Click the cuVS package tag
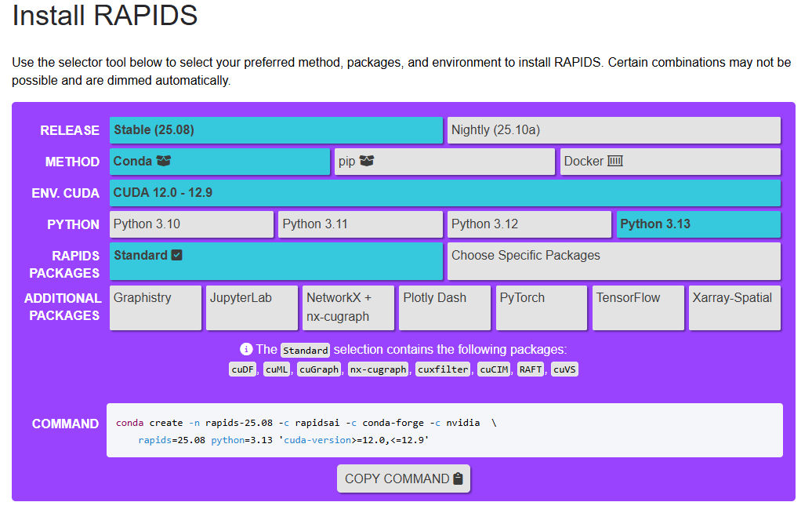Image resolution: width=812 pixels, height=513 pixels. tap(564, 369)
